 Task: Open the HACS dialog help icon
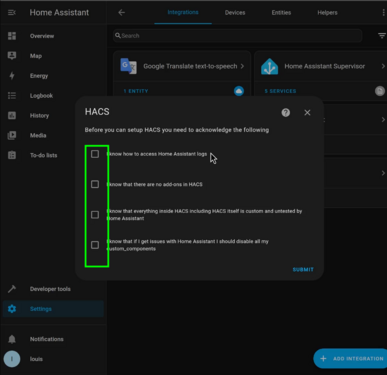[286, 113]
